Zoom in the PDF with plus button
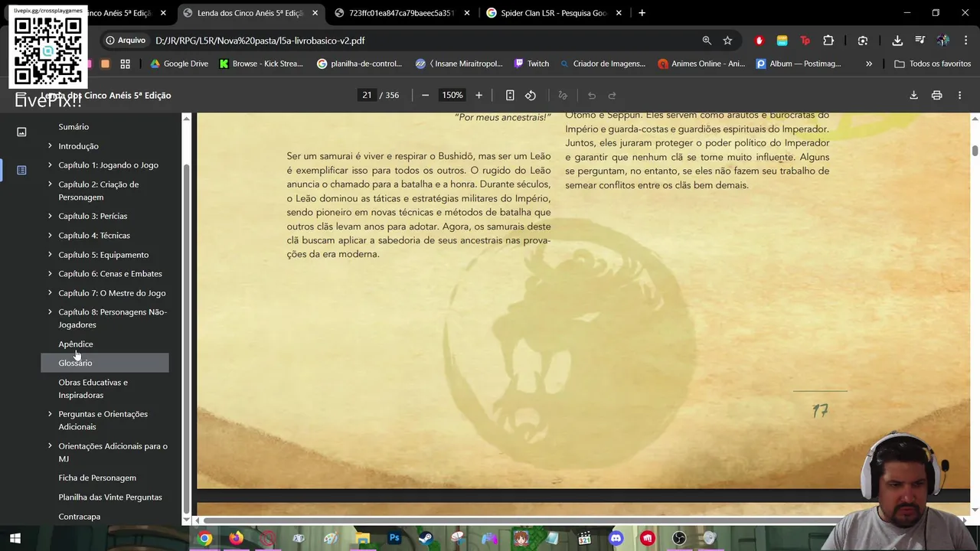This screenshot has height=551, width=980. [479, 95]
